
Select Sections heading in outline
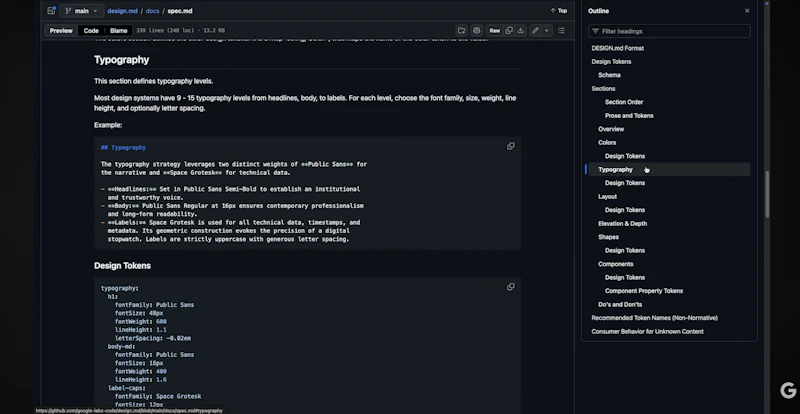(603, 88)
